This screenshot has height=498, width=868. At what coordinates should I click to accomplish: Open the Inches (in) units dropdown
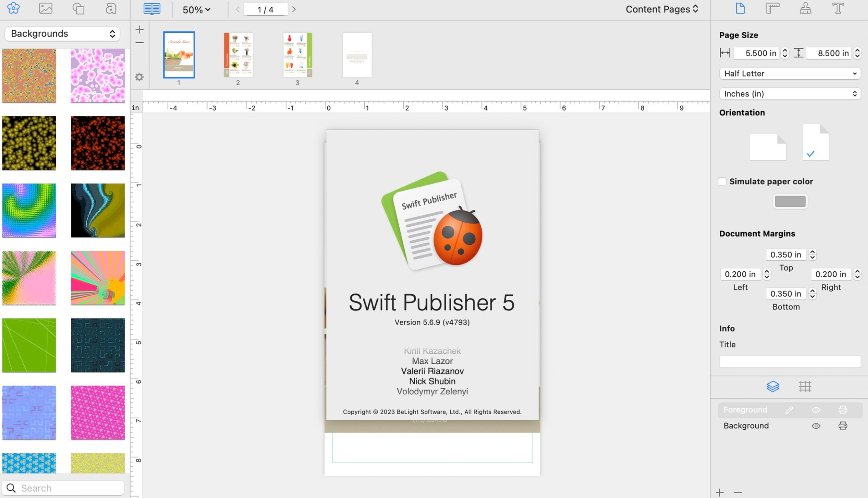790,94
